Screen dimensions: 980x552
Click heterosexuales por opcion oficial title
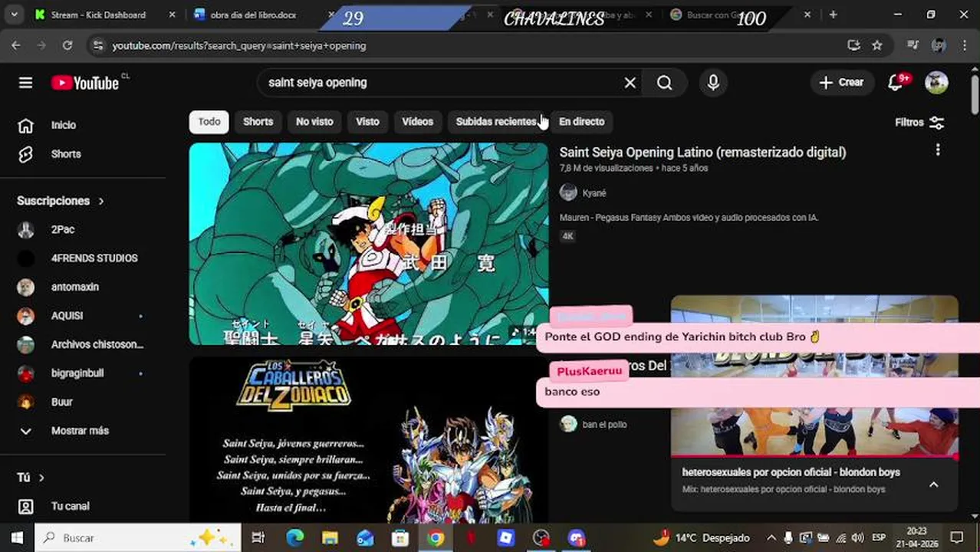point(791,472)
